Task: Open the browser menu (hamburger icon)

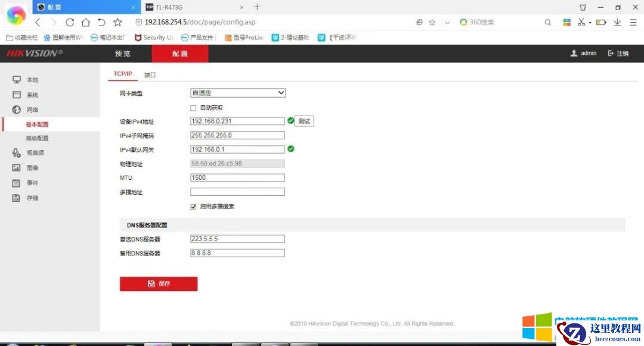Action: (x=633, y=21)
